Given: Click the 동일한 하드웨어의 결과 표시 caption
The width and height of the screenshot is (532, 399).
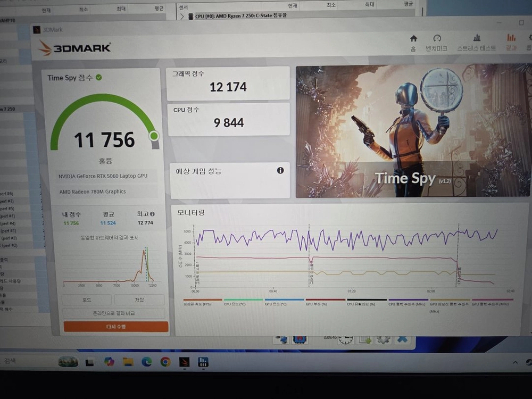Looking at the screenshot, I should click(110, 237).
